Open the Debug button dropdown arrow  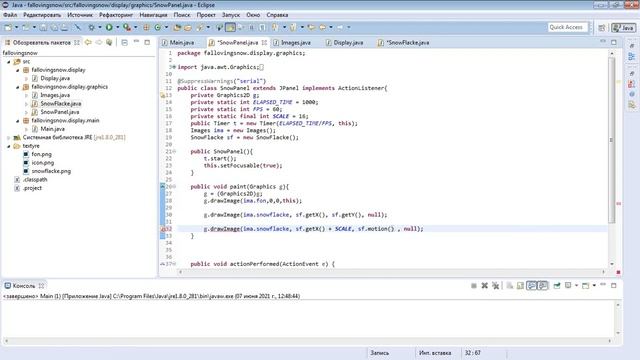100,27
